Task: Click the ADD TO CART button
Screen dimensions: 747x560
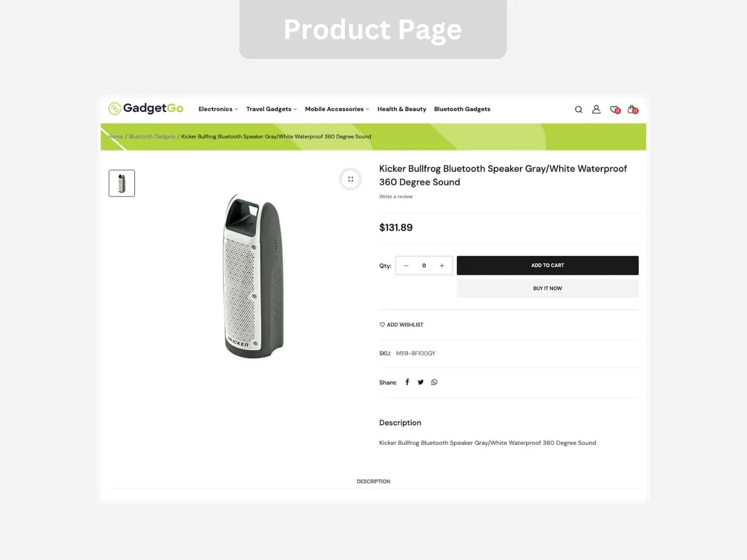Action: click(547, 266)
